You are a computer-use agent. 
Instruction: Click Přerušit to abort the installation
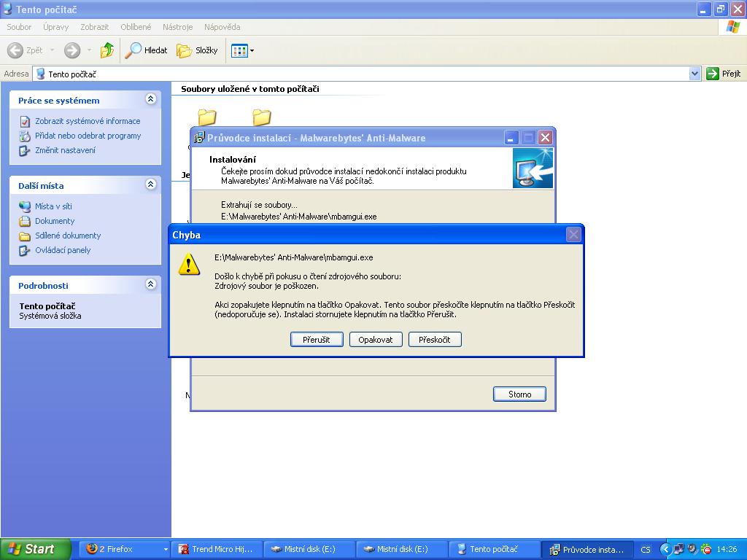click(317, 340)
